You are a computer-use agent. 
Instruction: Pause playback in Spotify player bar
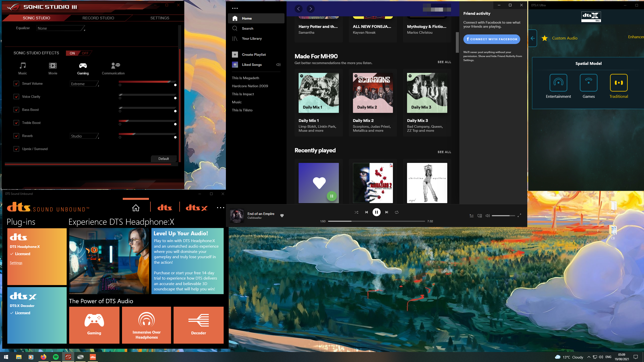pyautogui.click(x=377, y=212)
